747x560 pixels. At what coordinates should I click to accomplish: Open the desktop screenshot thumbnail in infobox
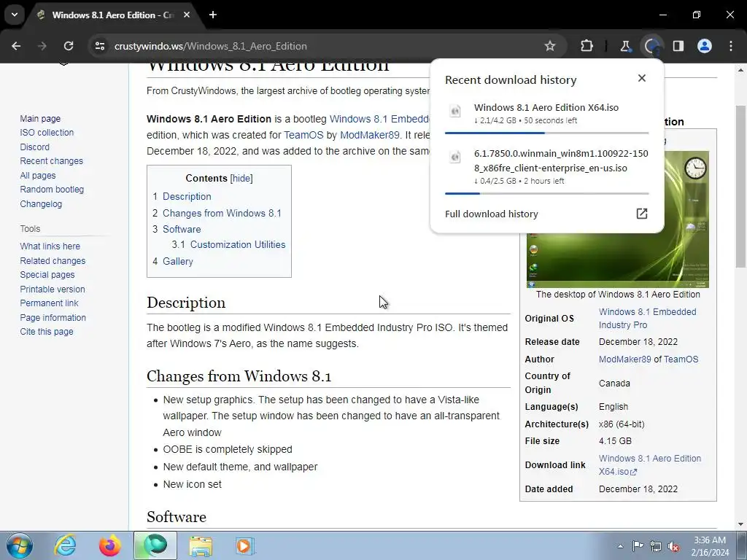tap(617, 260)
